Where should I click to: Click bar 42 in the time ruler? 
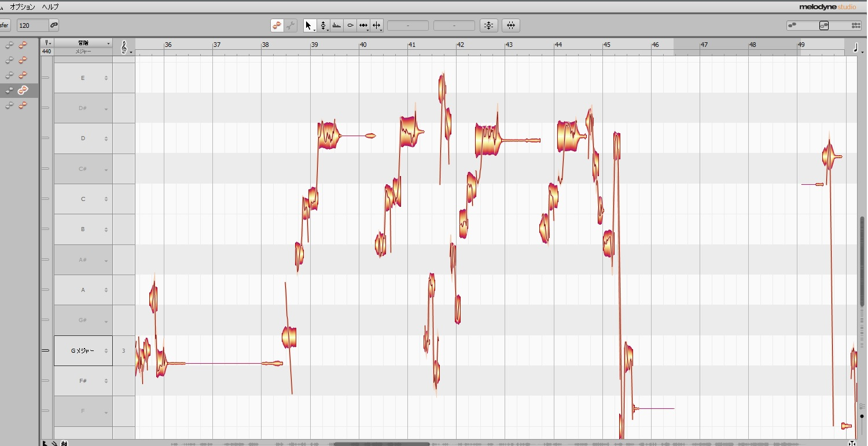[x=460, y=45]
